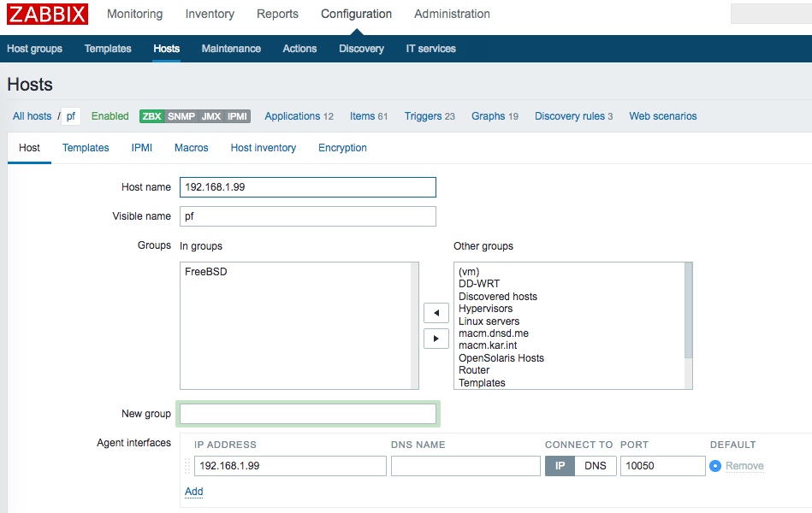Select Templates in Other groups list

pyautogui.click(x=482, y=383)
